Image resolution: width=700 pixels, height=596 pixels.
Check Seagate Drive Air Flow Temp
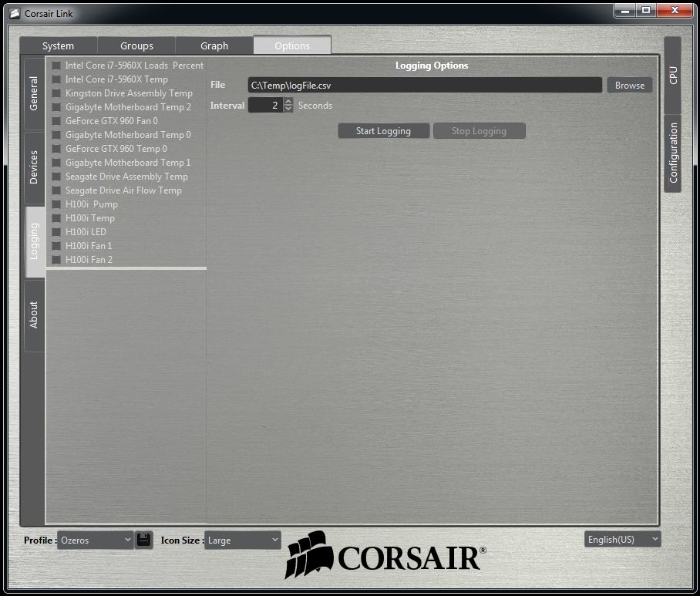[x=56, y=190]
